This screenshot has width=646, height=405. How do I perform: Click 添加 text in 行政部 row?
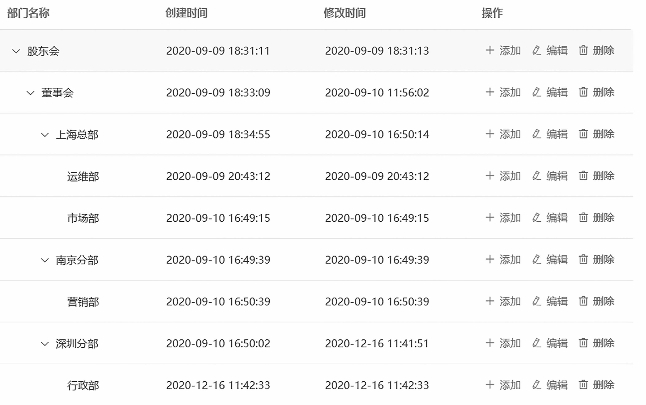point(510,385)
